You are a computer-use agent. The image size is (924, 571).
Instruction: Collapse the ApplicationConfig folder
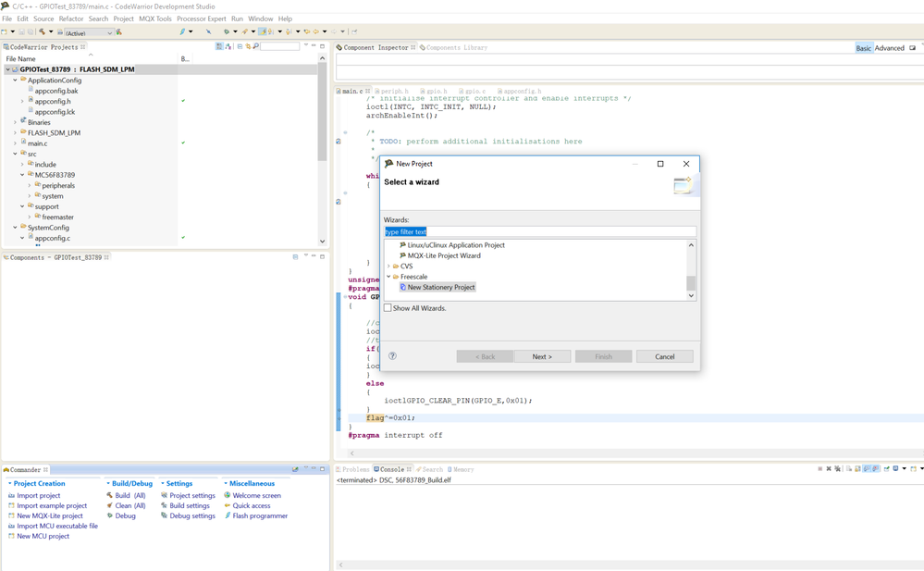coord(15,81)
